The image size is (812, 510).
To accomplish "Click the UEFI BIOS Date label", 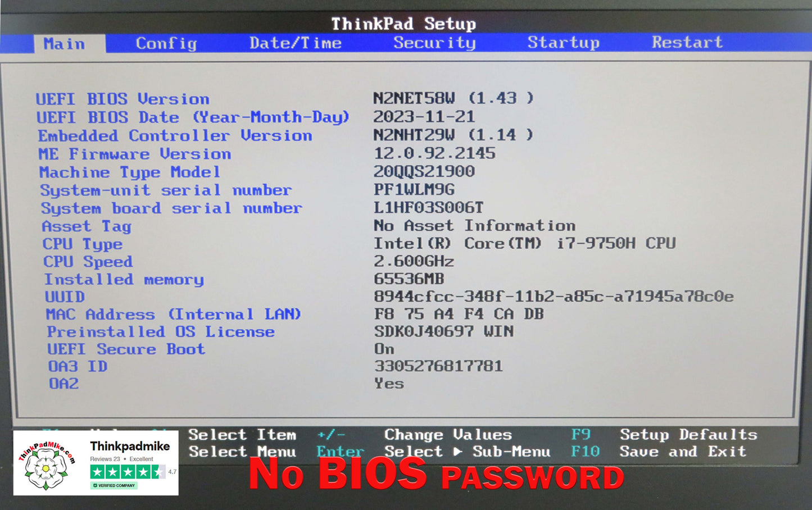I will coord(193,117).
